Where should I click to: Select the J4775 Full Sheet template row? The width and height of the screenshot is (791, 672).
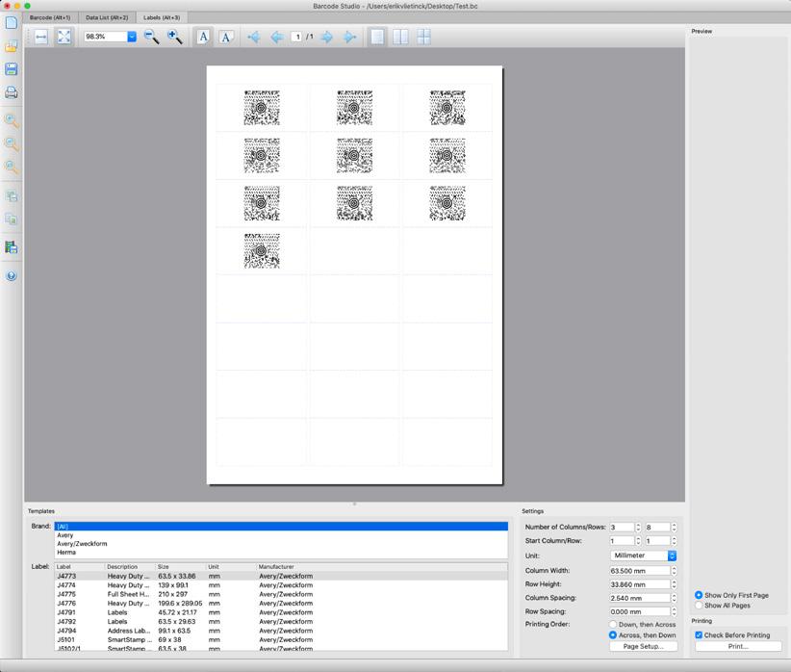[281, 594]
